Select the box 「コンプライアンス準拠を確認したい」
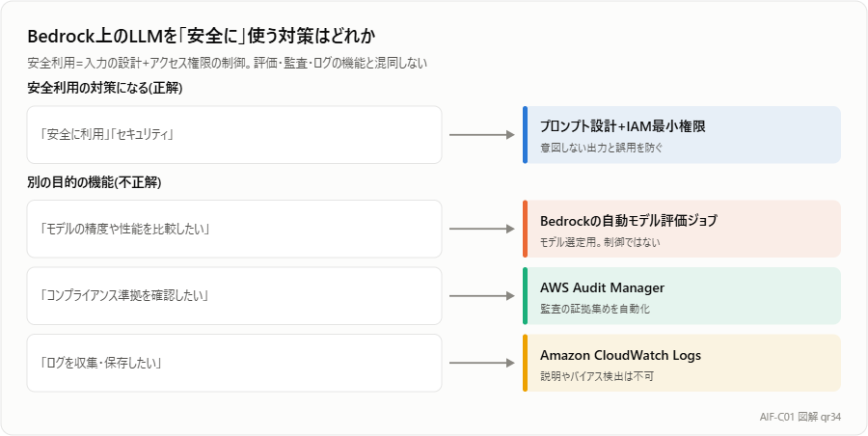 (234, 296)
